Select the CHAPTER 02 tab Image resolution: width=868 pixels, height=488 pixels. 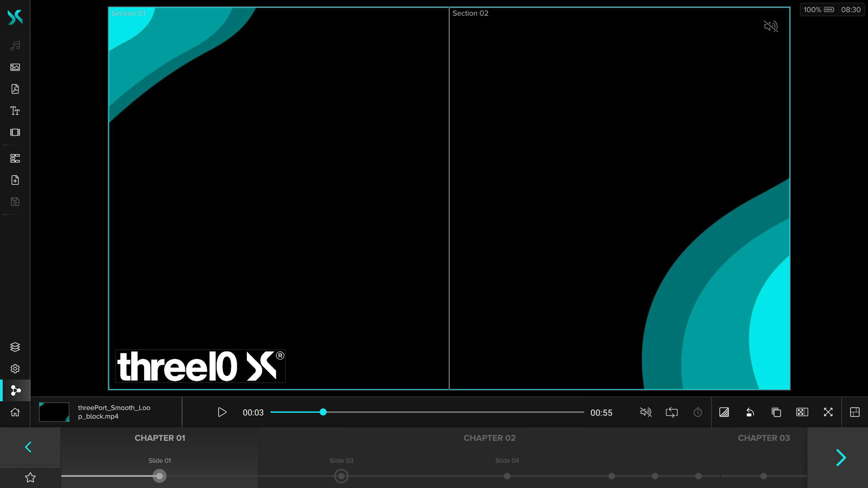point(489,438)
